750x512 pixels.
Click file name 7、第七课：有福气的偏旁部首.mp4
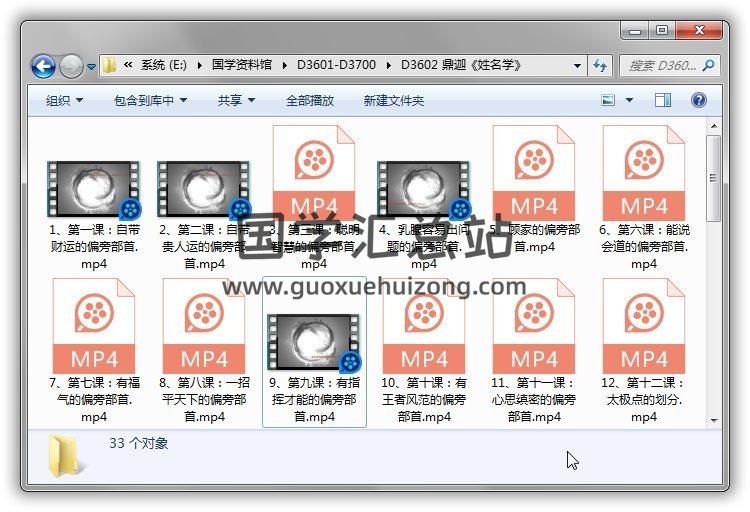point(94,400)
